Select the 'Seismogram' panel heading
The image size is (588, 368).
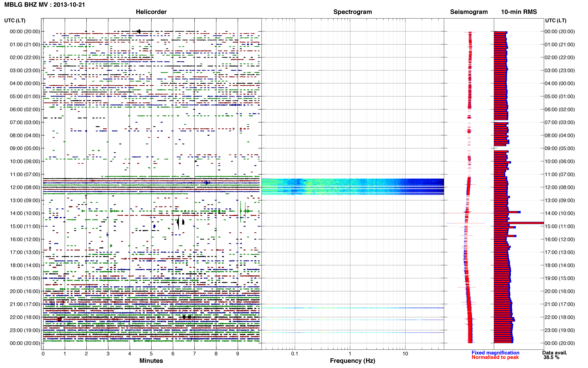(469, 12)
